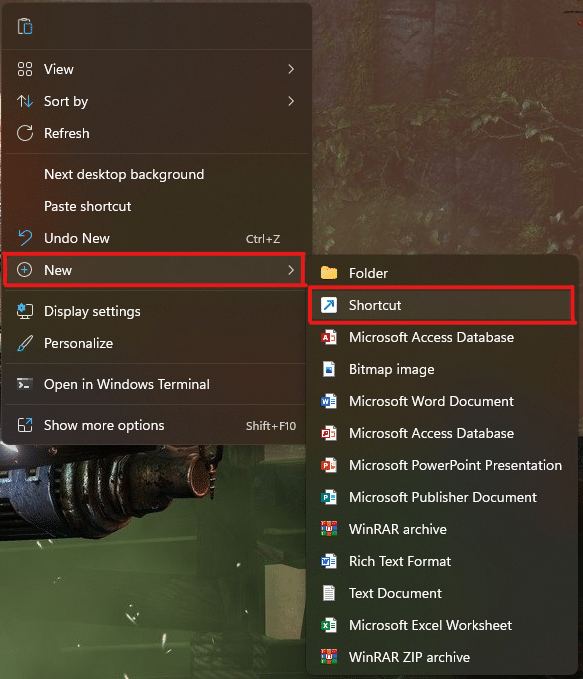Click the Paste clipboard icon at menu top
This screenshot has height=679, width=583.
25,26
